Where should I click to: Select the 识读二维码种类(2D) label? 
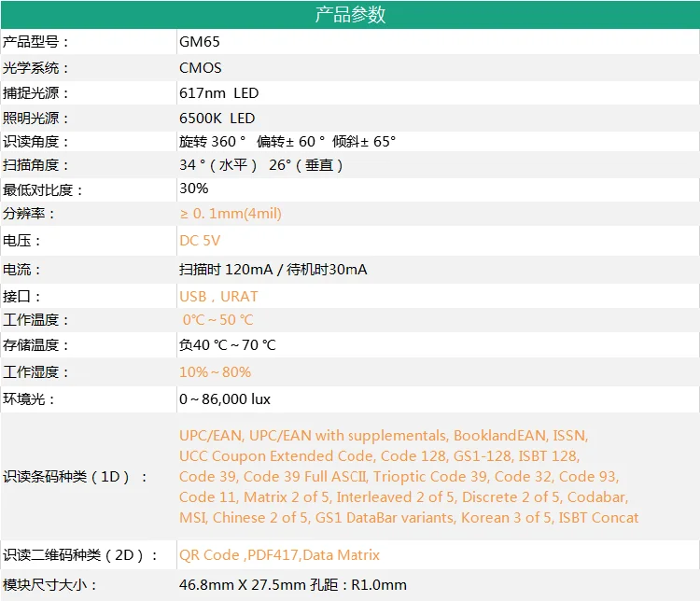(80, 555)
